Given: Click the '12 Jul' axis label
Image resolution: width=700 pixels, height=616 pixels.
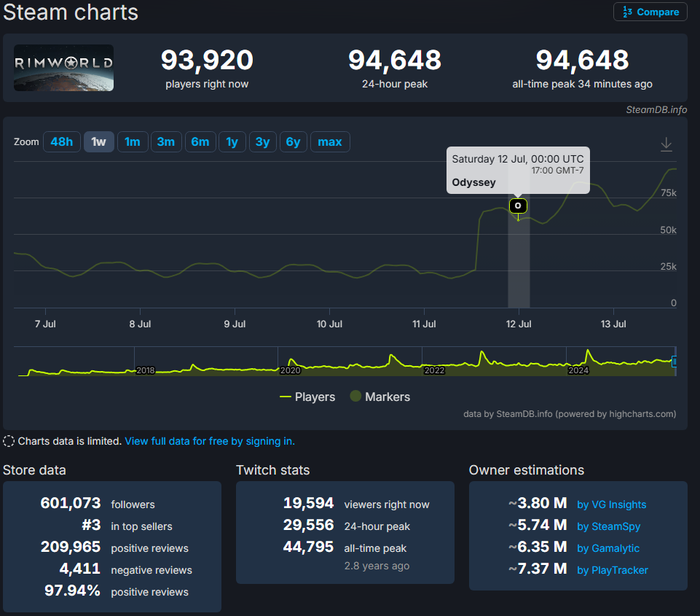Looking at the screenshot, I should click(x=519, y=324).
